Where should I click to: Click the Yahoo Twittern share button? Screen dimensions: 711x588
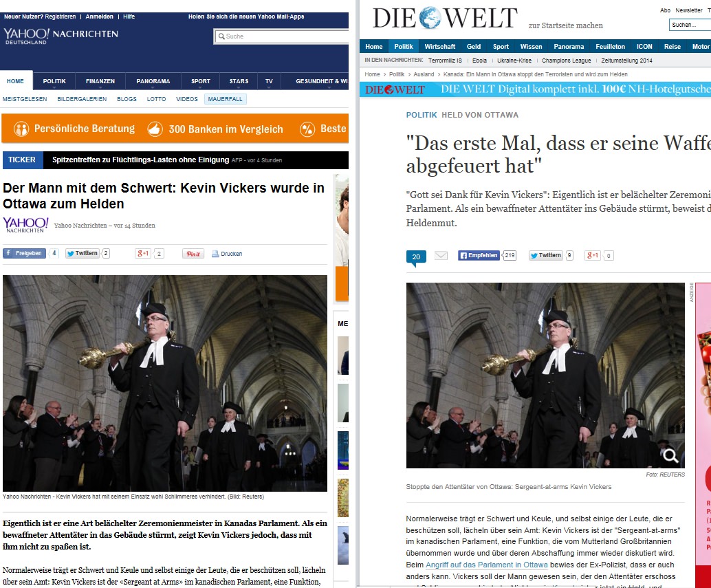(x=82, y=254)
